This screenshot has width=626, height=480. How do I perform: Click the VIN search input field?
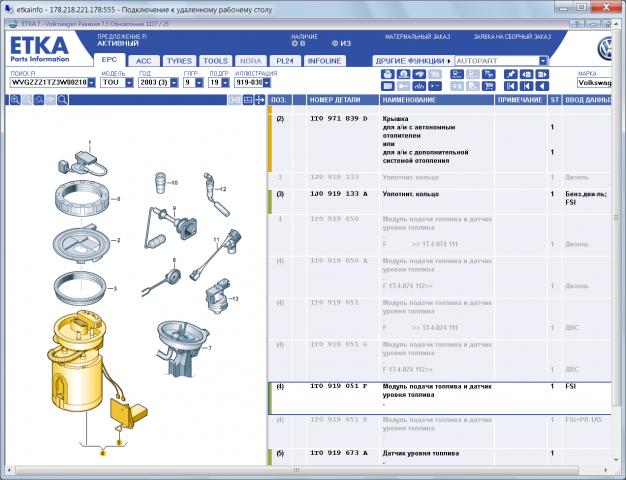(49, 83)
